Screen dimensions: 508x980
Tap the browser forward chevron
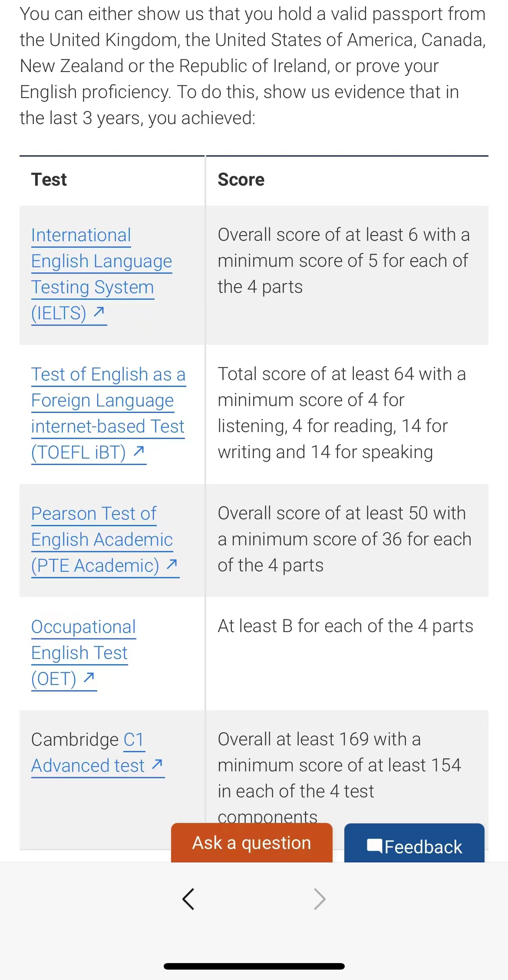[x=320, y=899]
